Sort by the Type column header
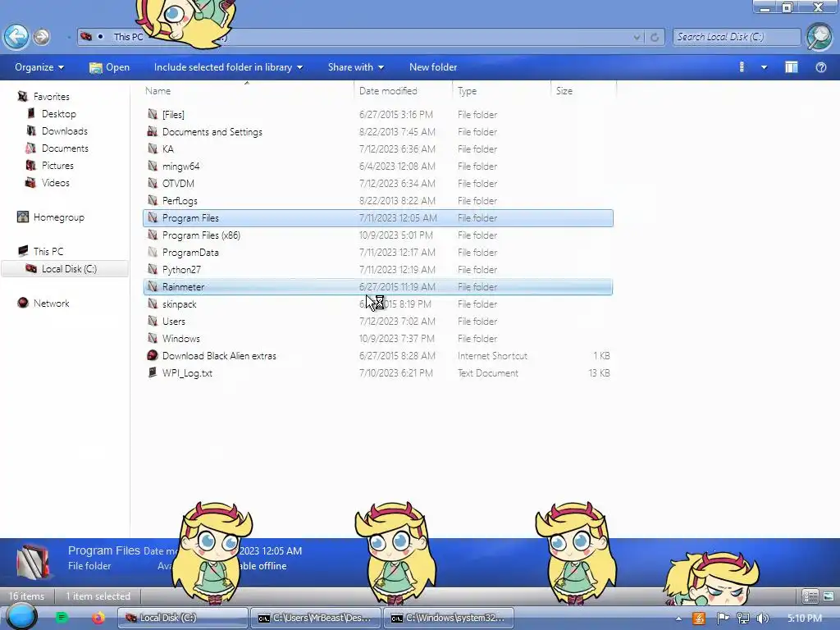Screen dimensions: 840x630 coord(467,90)
